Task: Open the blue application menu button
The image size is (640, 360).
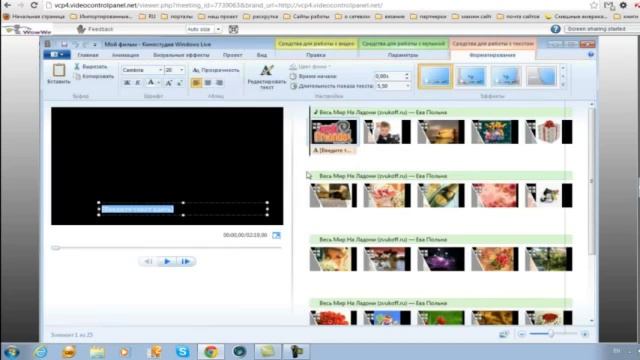Action: (57, 55)
